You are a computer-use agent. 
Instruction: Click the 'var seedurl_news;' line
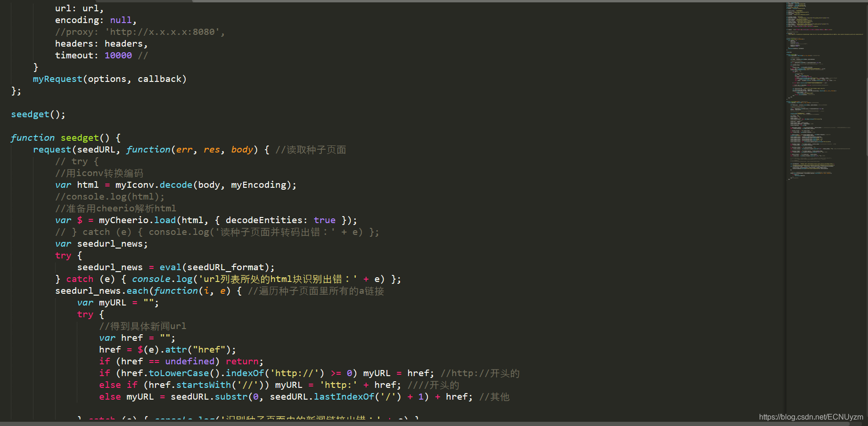pos(101,244)
